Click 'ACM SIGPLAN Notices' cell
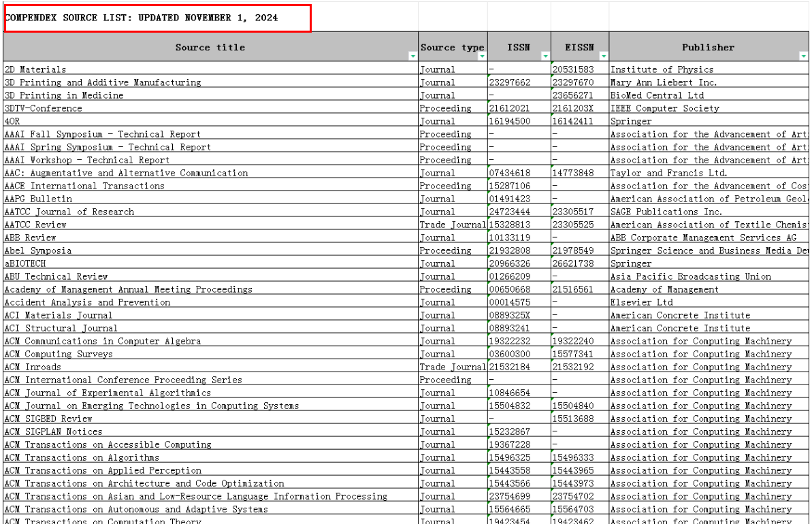The height and width of the screenshot is (524, 812). pos(211,431)
